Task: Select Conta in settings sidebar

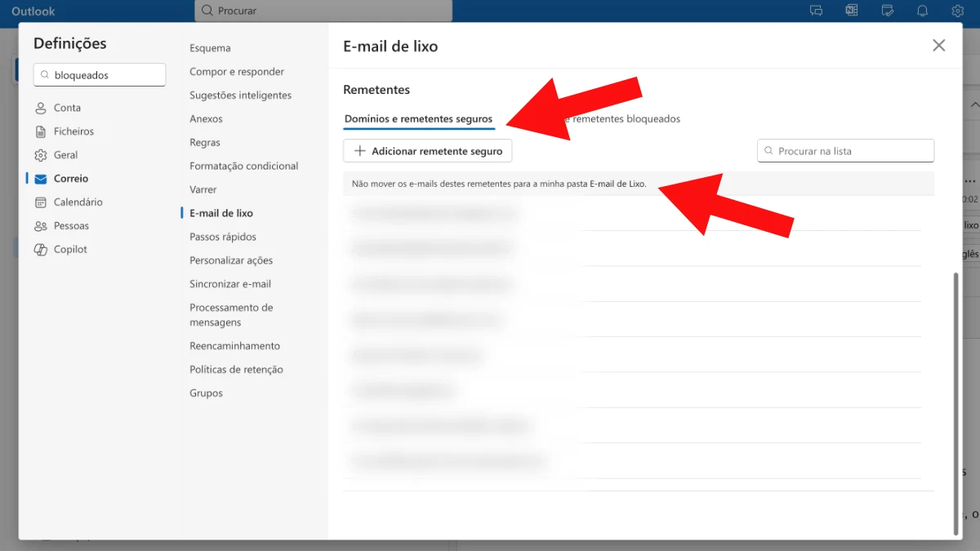Action: click(x=67, y=108)
